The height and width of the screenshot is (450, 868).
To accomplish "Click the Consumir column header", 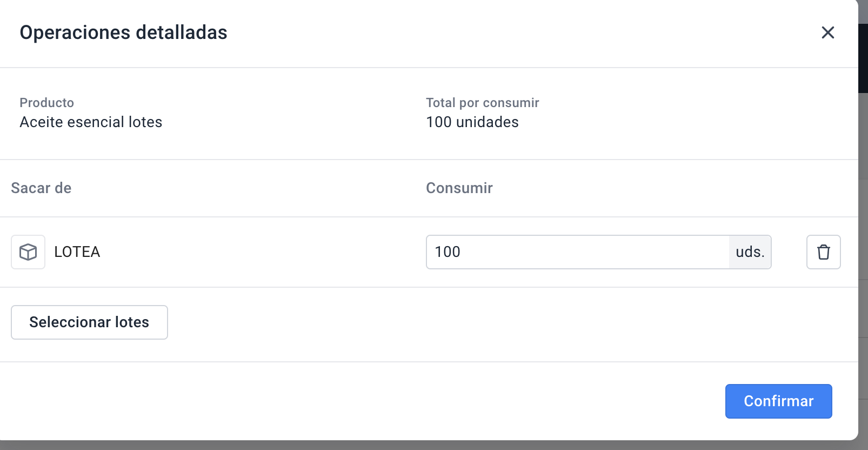I will [459, 188].
